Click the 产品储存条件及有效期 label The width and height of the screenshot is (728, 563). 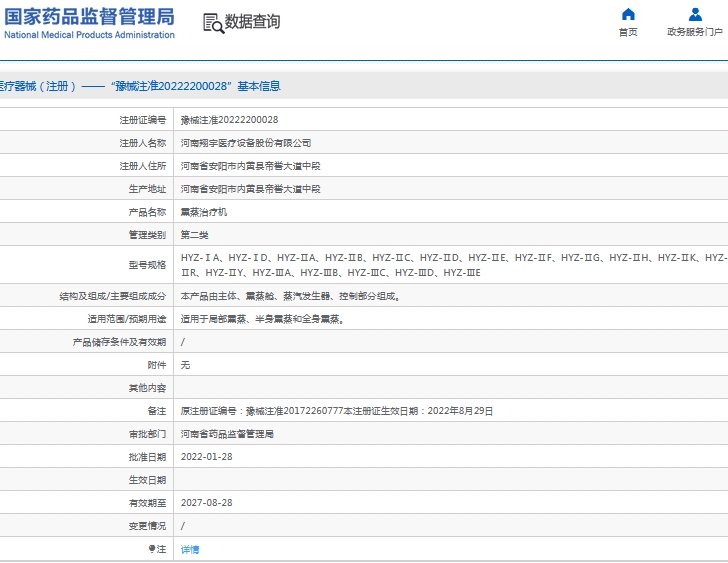tap(119, 342)
